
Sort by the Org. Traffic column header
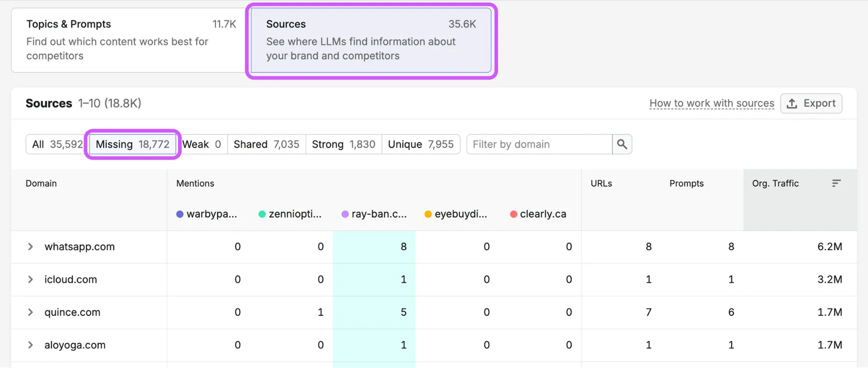[775, 183]
